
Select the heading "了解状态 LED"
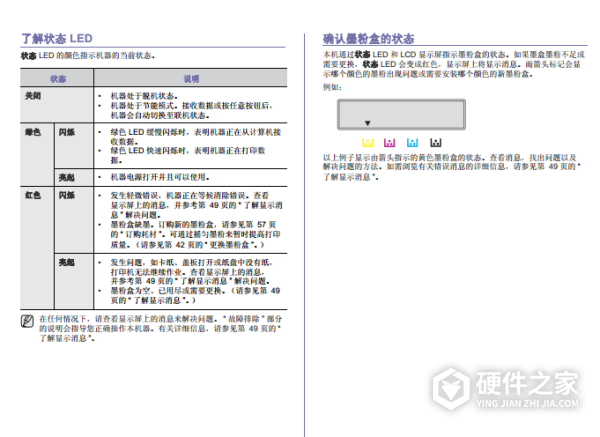57,38
